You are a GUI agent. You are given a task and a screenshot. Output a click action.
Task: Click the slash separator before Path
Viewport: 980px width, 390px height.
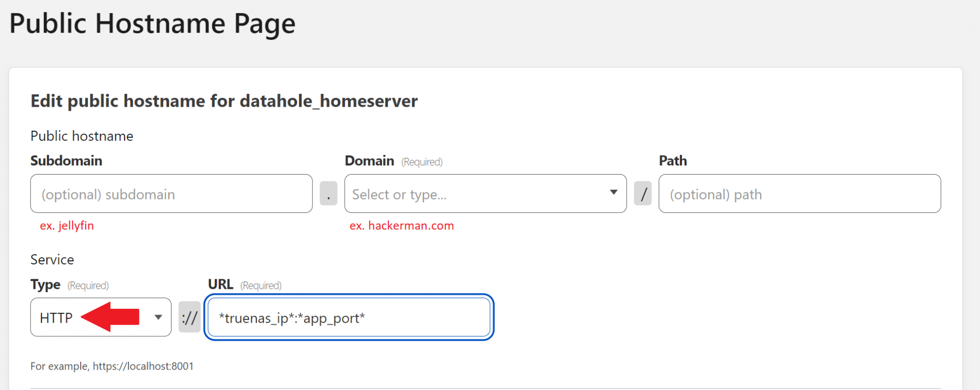(x=643, y=194)
